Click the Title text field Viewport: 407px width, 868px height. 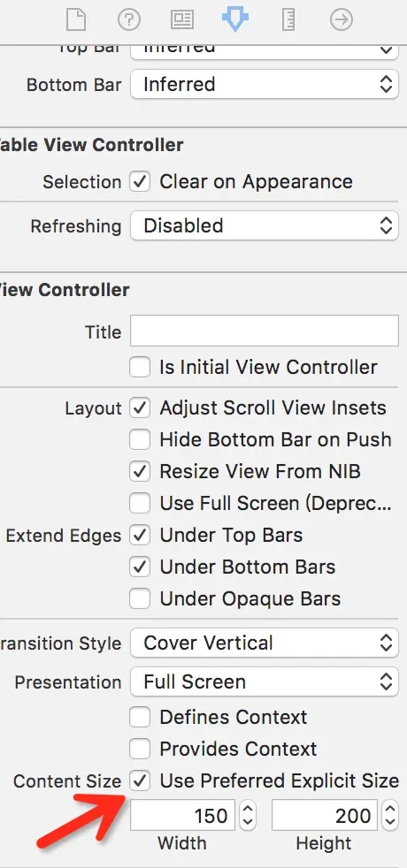(265, 331)
